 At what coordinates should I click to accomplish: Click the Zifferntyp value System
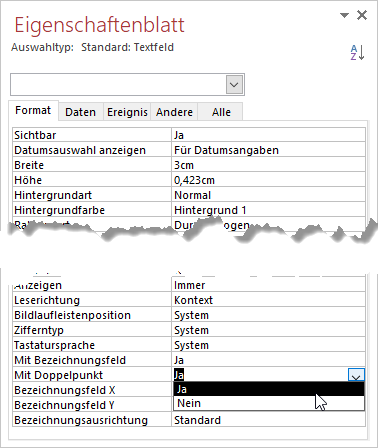268,330
